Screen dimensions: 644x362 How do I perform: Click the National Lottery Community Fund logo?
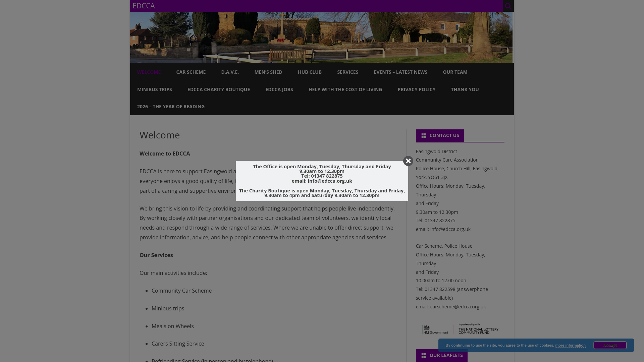478,329
